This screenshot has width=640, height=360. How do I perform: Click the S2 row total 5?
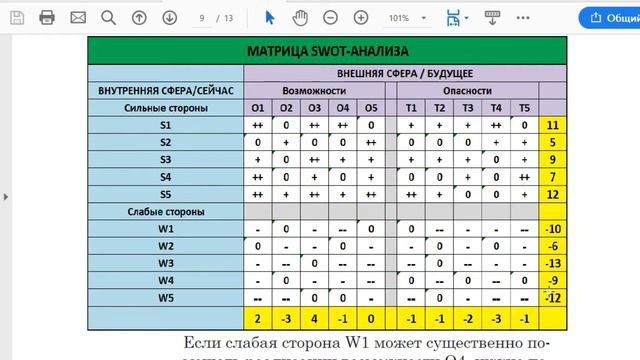[553, 142]
